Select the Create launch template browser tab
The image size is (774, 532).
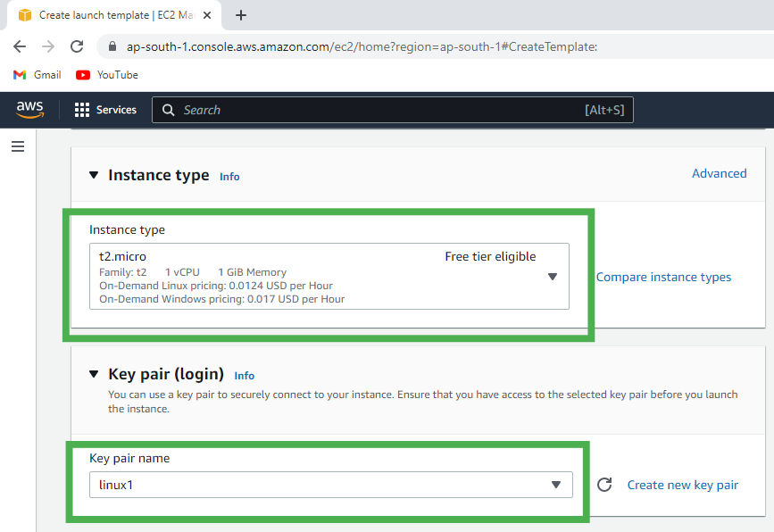[107, 15]
